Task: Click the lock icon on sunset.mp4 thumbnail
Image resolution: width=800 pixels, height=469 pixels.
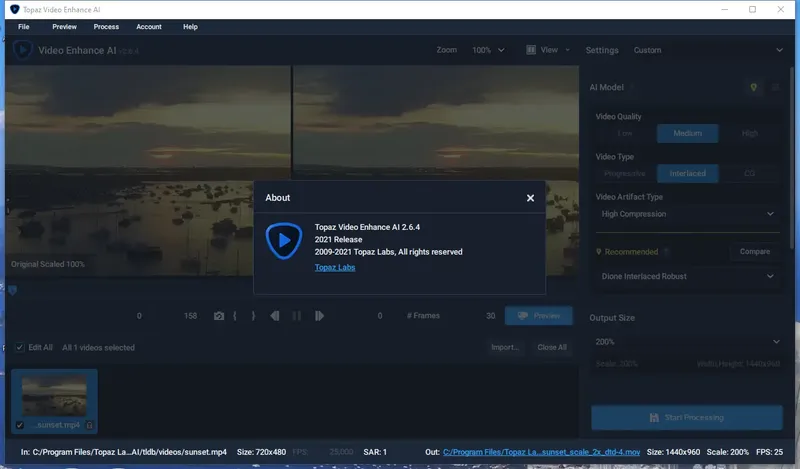Action: [90, 425]
